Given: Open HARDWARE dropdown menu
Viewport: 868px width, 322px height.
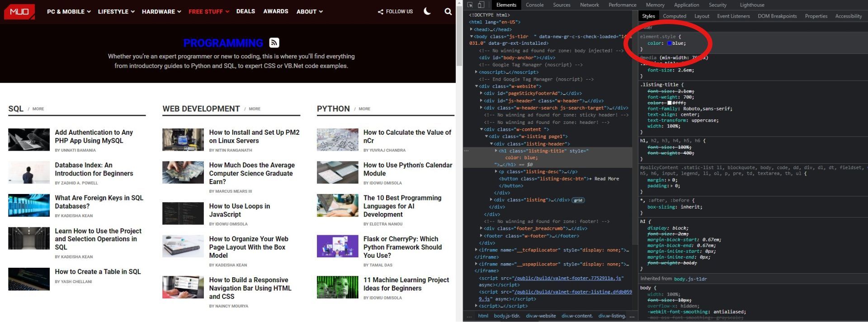Looking at the screenshot, I should pyautogui.click(x=161, y=12).
